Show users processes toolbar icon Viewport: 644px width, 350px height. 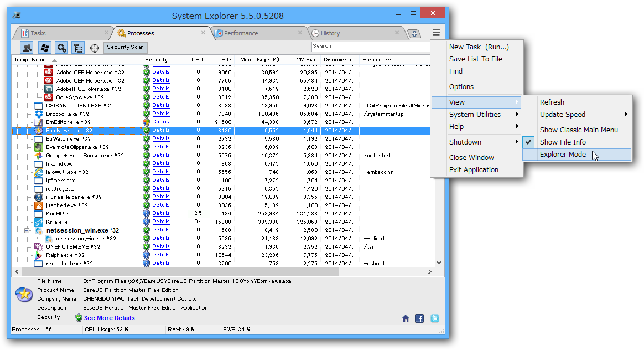pyautogui.click(x=28, y=48)
